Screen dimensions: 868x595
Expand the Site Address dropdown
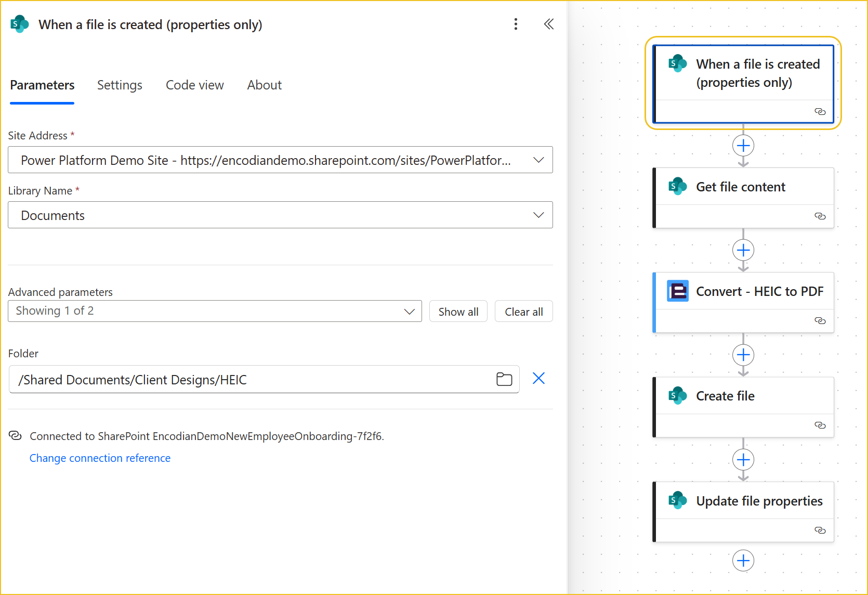[538, 160]
